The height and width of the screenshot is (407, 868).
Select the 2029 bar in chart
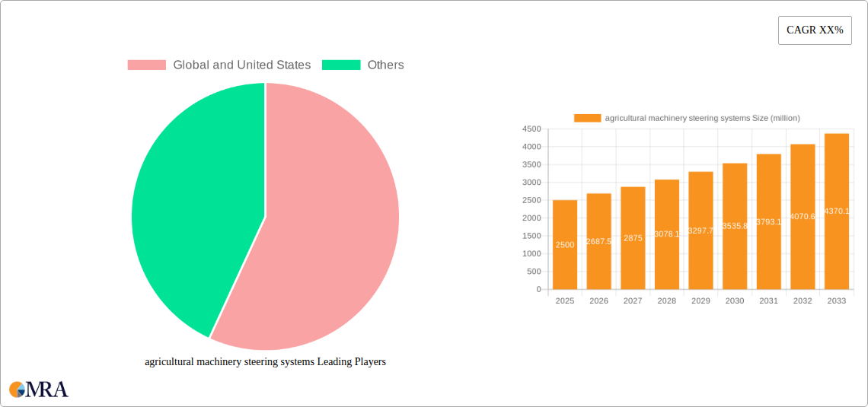coord(700,231)
